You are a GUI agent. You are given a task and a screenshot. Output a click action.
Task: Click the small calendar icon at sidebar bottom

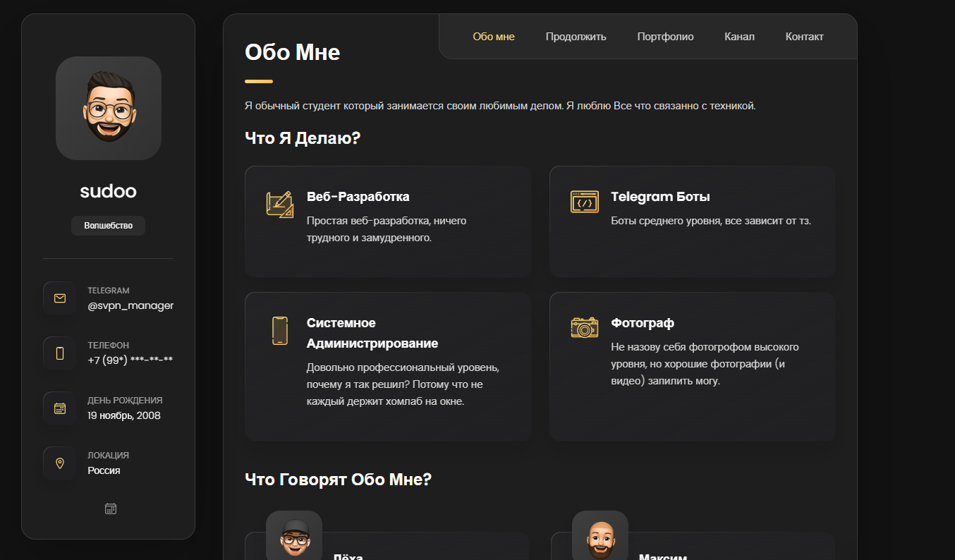click(x=110, y=509)
